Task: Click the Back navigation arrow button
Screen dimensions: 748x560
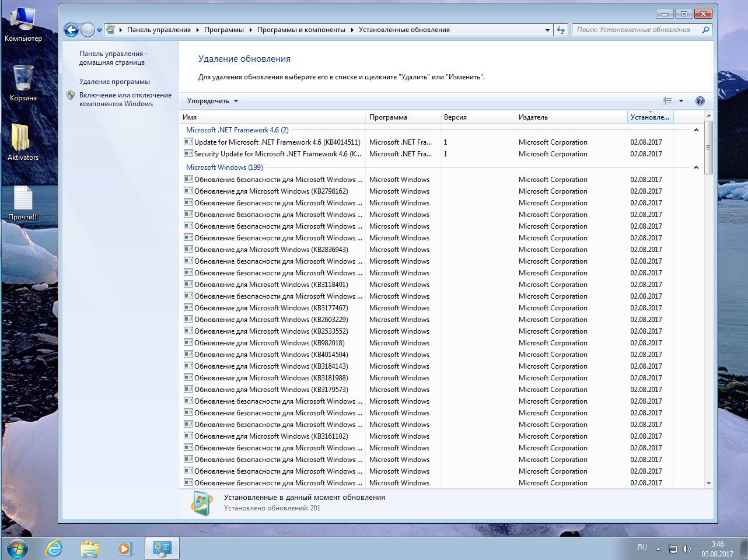Action: click(x=71, y=30)
